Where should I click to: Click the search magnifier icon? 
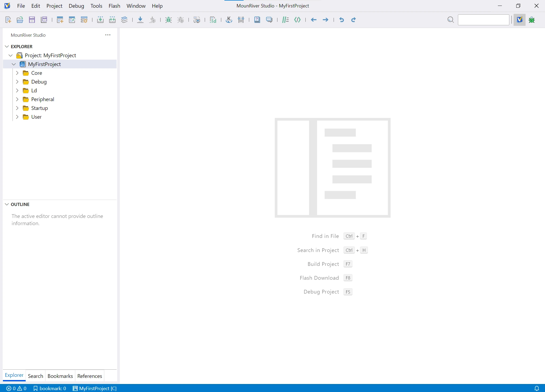[450, 20]
